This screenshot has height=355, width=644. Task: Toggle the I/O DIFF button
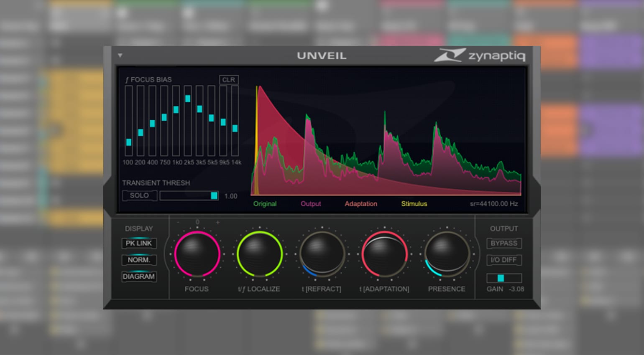[504, 260]
